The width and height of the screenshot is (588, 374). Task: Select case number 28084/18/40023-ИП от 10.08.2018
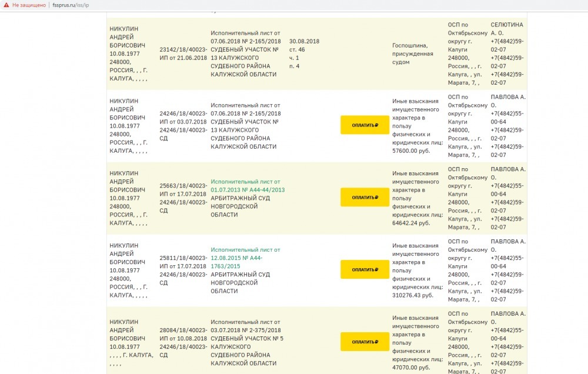coord(183,334)
